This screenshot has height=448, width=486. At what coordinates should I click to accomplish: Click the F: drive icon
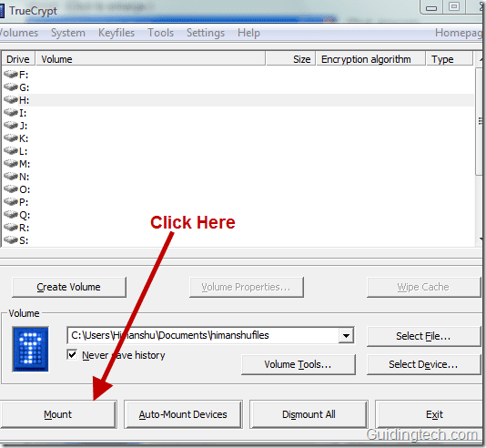pyautogui.click(x=11, y=75)
